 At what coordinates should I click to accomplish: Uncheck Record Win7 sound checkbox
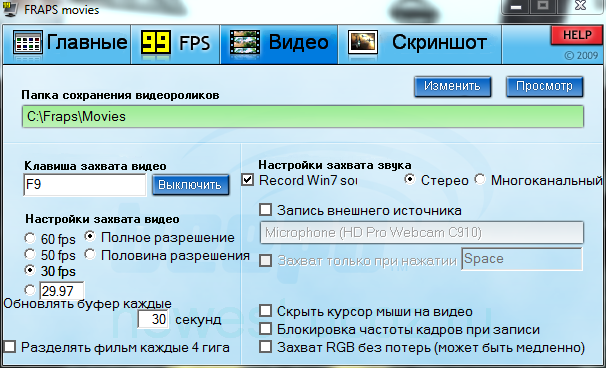[247, 180]
